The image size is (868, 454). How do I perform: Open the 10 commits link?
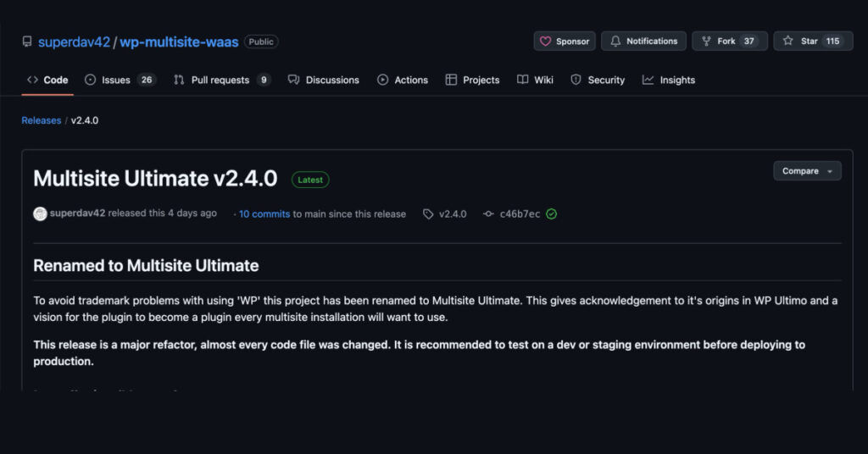pos(264,214)
